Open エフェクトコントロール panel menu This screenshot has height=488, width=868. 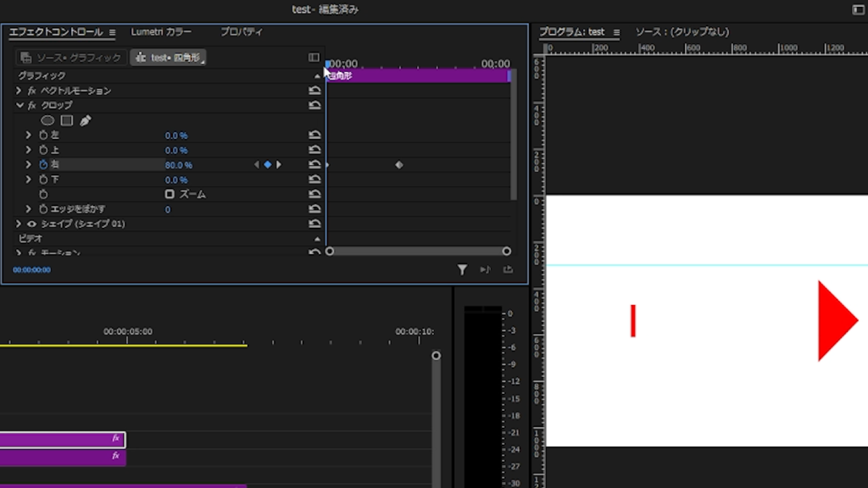[x=113, y=33]
